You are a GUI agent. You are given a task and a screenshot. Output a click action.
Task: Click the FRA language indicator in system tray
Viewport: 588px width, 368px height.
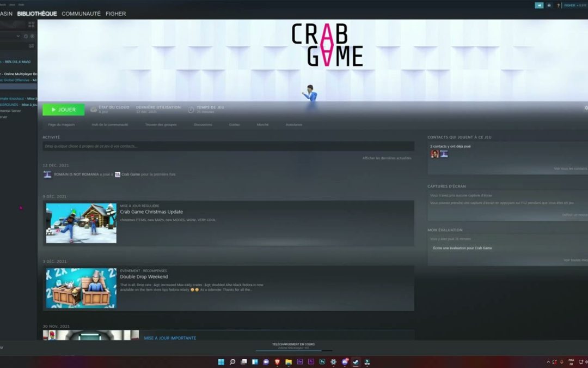tap(571, 362)
